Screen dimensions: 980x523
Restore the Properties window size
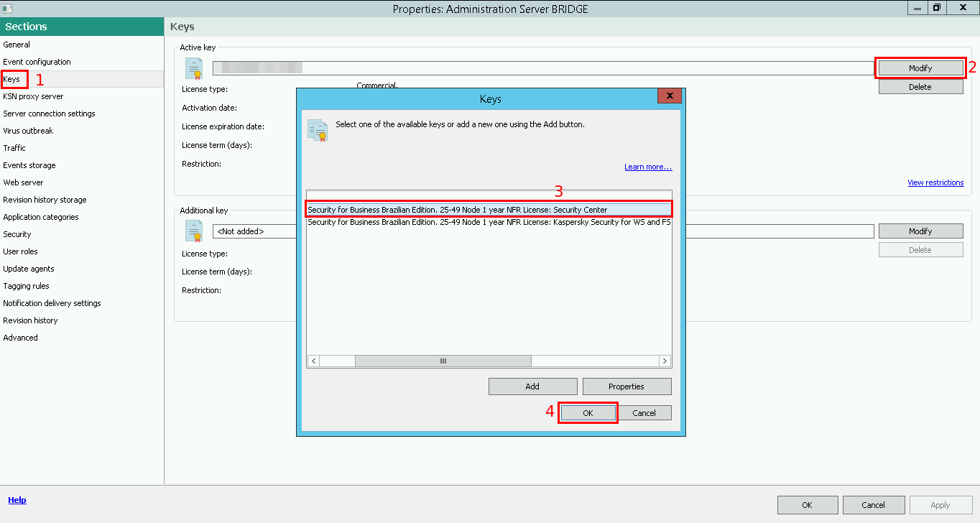[937, 8]
